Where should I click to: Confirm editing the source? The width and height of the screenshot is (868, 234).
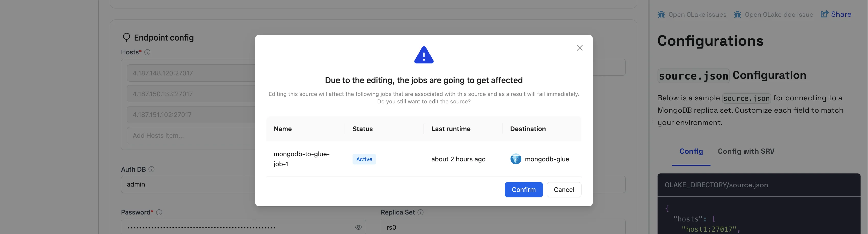click(523, 190)
